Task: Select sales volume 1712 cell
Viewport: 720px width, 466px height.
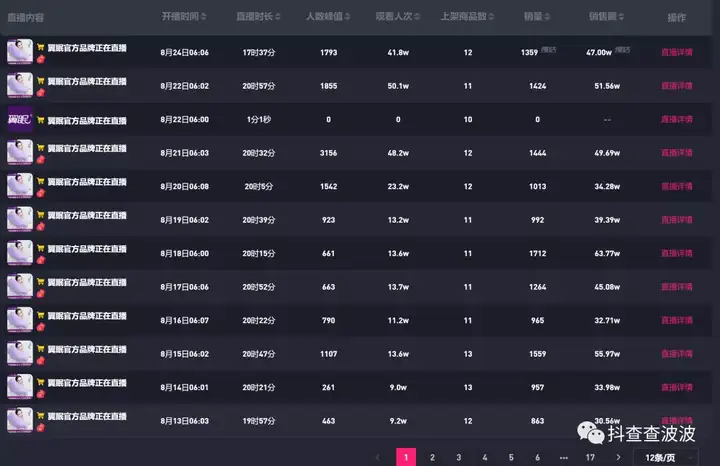Action: point(537,253)
